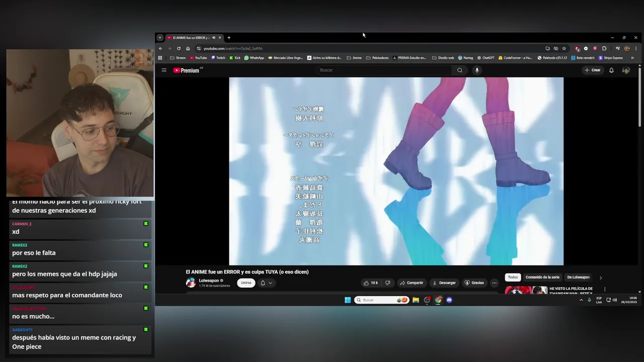Image resolution: width=644 pixels, height=362 pixels.
Task: Open the white circular extension icon
Action: 586,48
